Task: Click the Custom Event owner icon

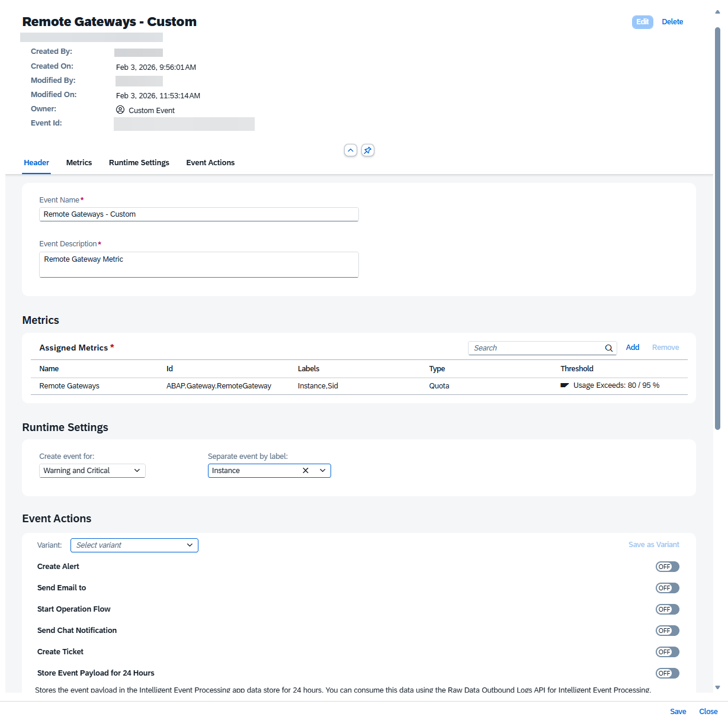Action: [x=120, y=110]
